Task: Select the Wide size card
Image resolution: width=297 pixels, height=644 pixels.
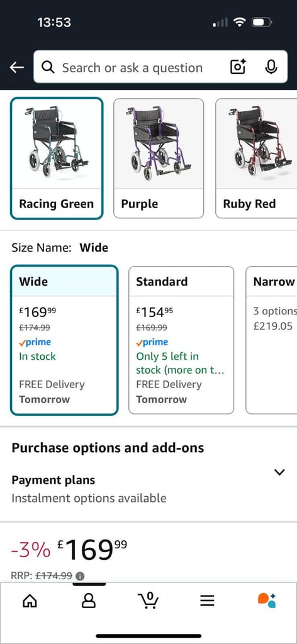Action: [x=64, y=340]
